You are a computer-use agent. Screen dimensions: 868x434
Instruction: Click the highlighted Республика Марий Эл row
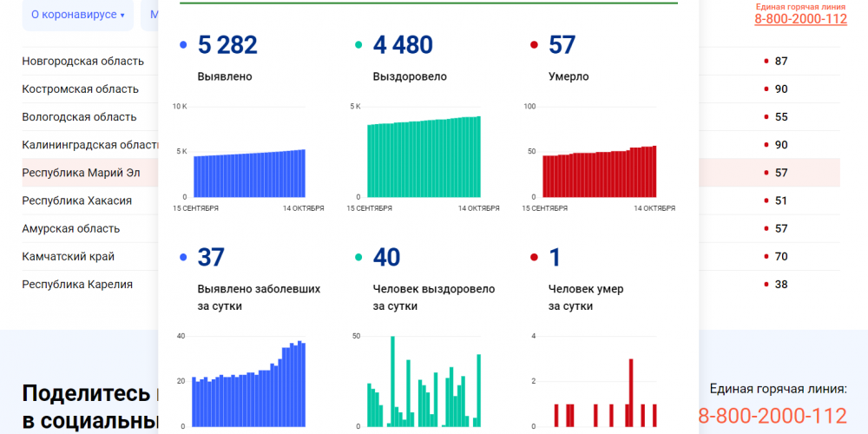(81, 173)
